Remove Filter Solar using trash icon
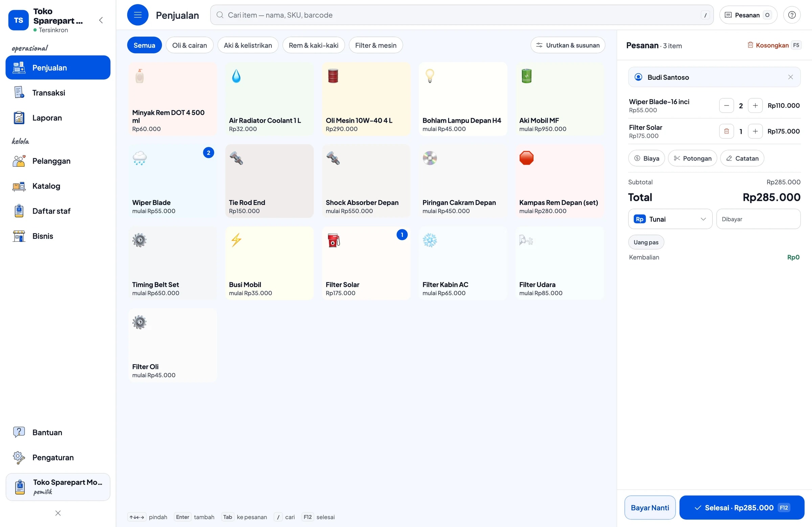Viewport: 812px width, 527px height. coord(726,131)
